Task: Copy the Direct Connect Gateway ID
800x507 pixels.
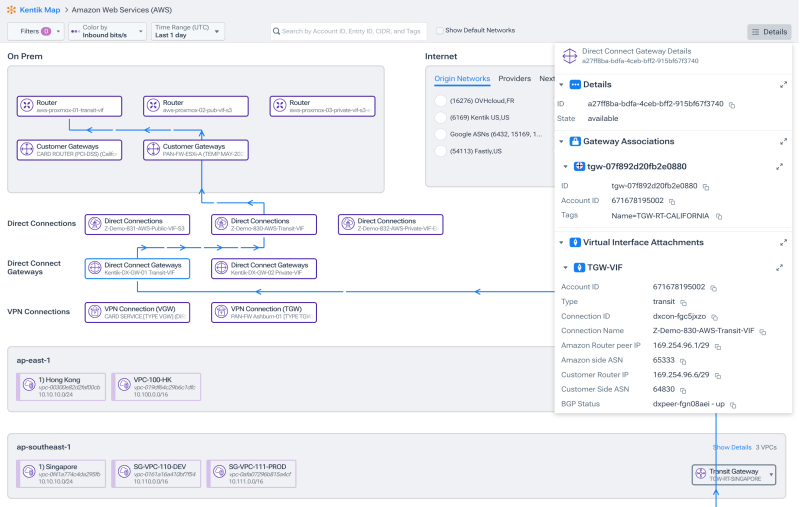Action: point(732,105)
